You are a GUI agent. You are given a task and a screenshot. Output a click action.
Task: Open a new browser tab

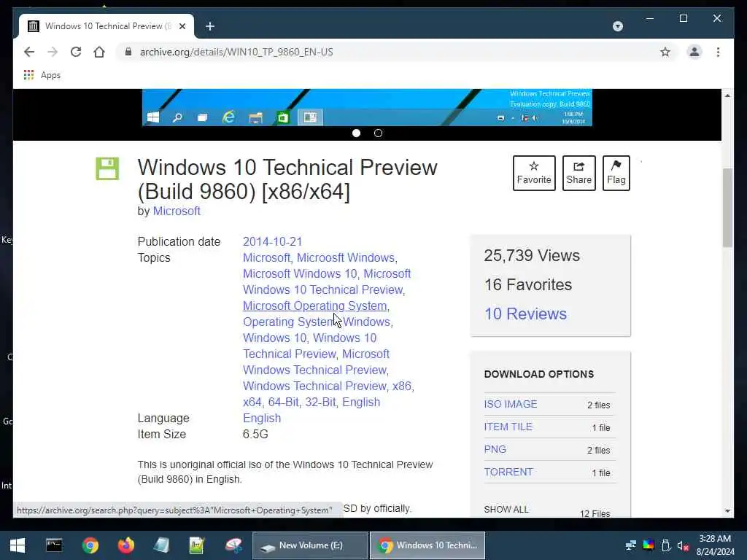[x=210, y=26]
